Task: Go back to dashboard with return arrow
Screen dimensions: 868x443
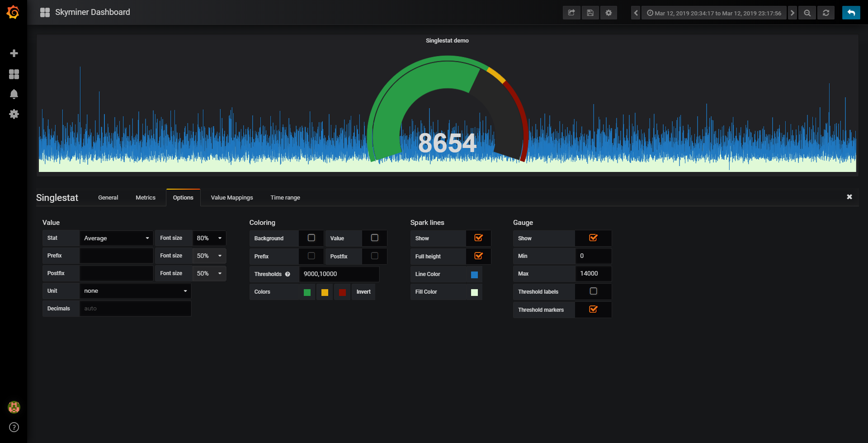Action: pyautogui.click(x=851, y=13)
